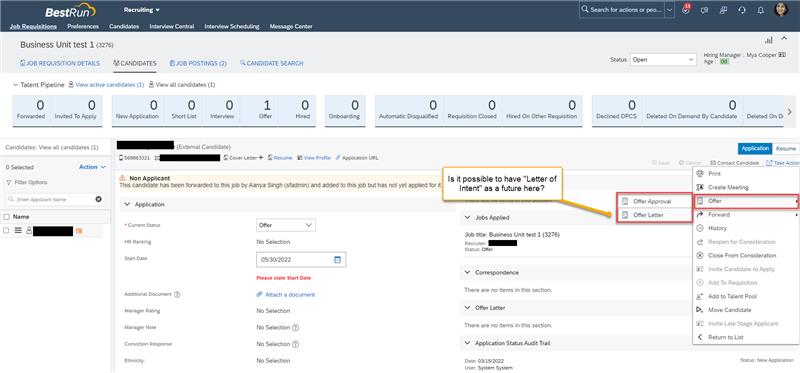The image size is (800, 373).
Task: Collapse the Correspondence section
Action: (467, 272)
